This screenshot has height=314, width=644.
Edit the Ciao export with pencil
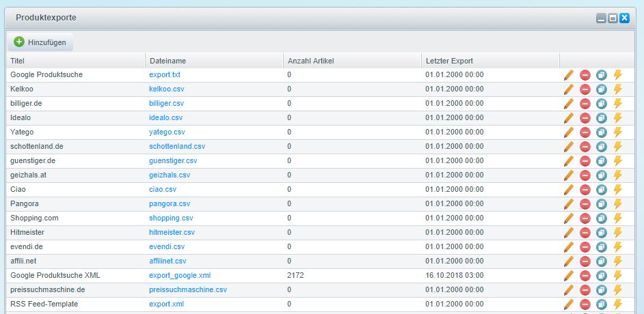pyautogui.click(x=568, y=189)
